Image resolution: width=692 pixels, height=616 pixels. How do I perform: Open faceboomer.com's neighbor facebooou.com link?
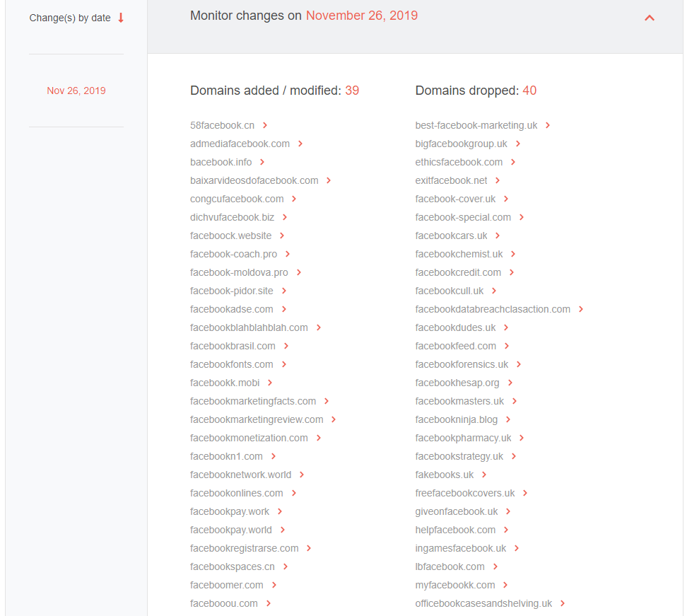point(224,604)
